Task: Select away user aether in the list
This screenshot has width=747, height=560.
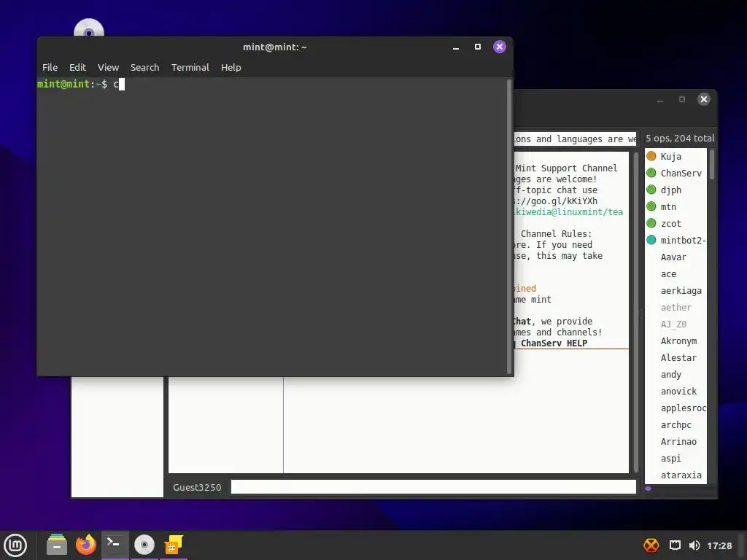Action: [676, 308]
